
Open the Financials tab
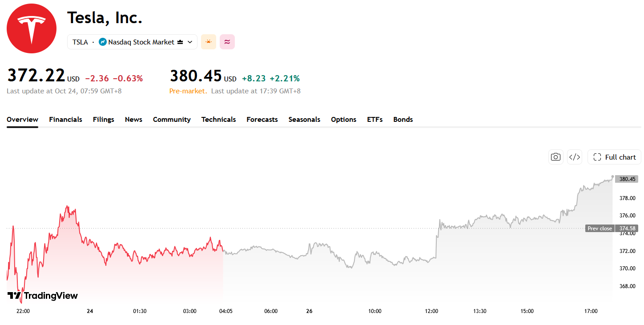click(65, 119)
